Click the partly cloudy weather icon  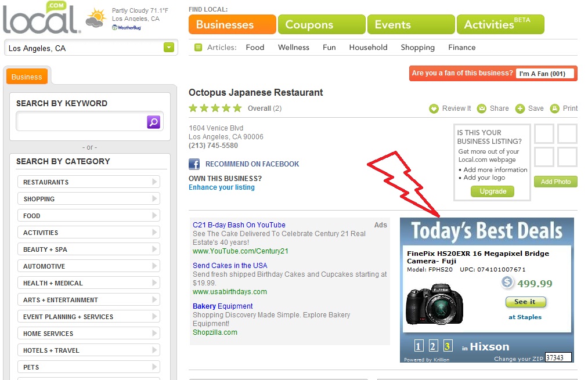[x=96, y=18]
